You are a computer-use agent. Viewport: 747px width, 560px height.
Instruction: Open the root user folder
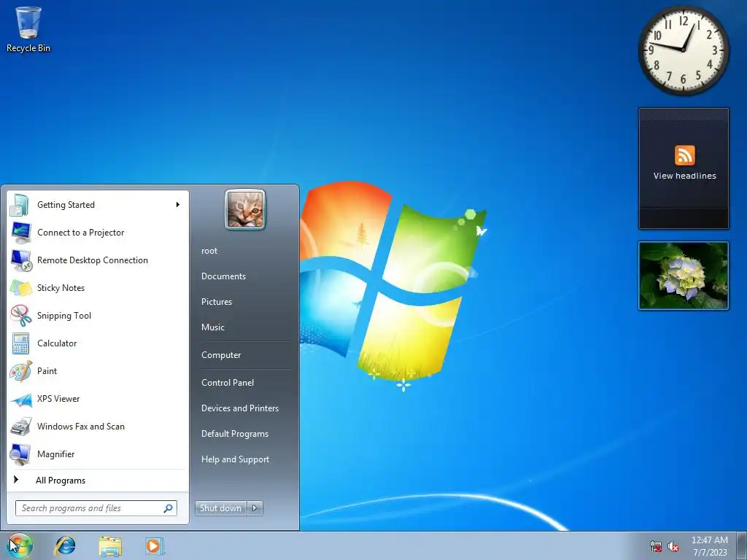(x=209, y=251)
